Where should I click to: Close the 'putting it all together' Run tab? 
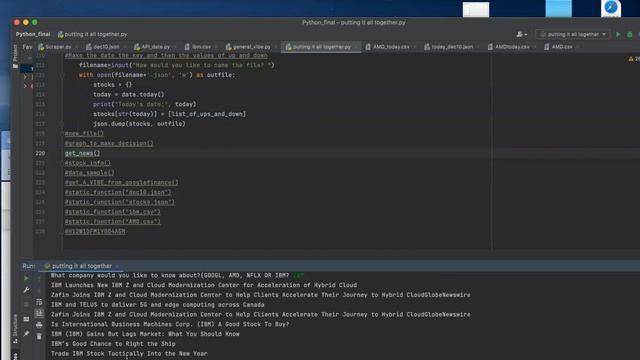click(117, 266)
